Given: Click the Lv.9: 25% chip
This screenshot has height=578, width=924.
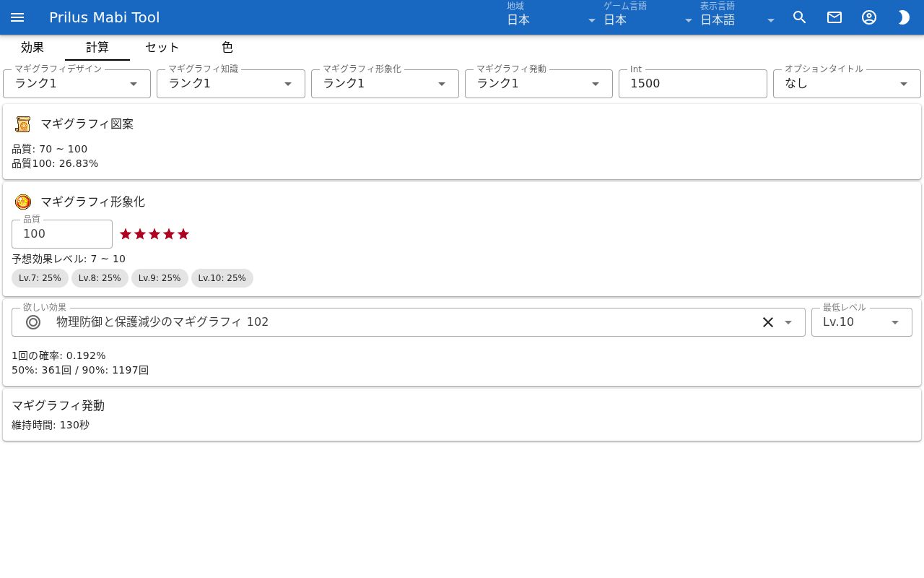Looking at the screenshot, I should point(160,278).
